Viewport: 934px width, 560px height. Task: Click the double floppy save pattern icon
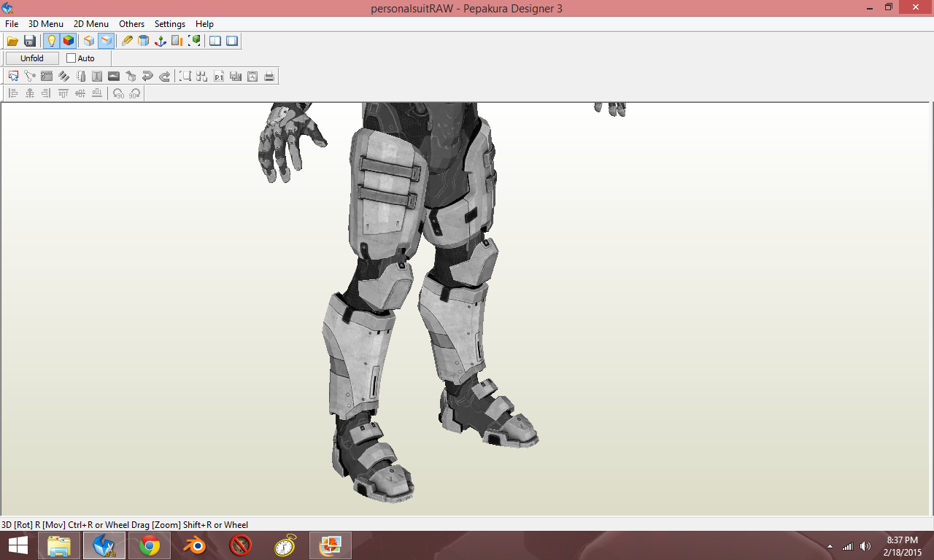236,76
